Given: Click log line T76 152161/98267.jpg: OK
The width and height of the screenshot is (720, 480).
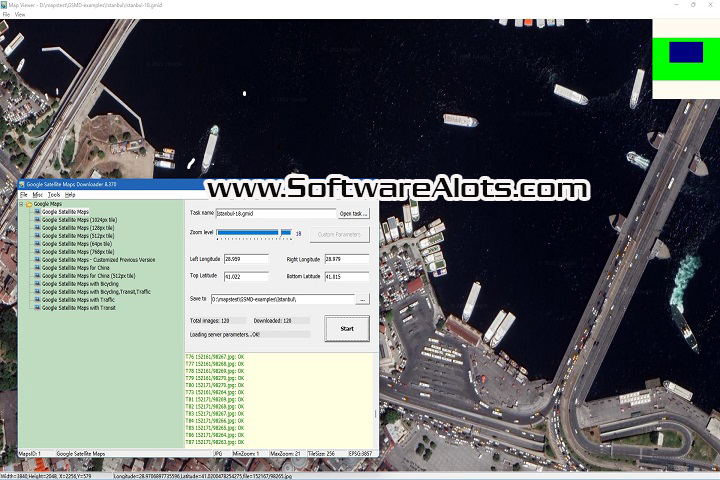Looking at the screenshot, I should click(x=214, y=357).
